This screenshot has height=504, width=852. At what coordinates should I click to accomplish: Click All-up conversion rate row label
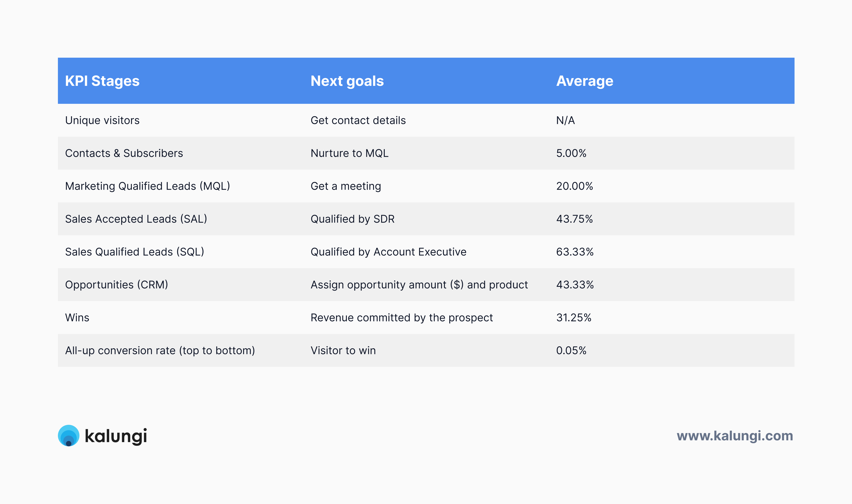(160, 350)
